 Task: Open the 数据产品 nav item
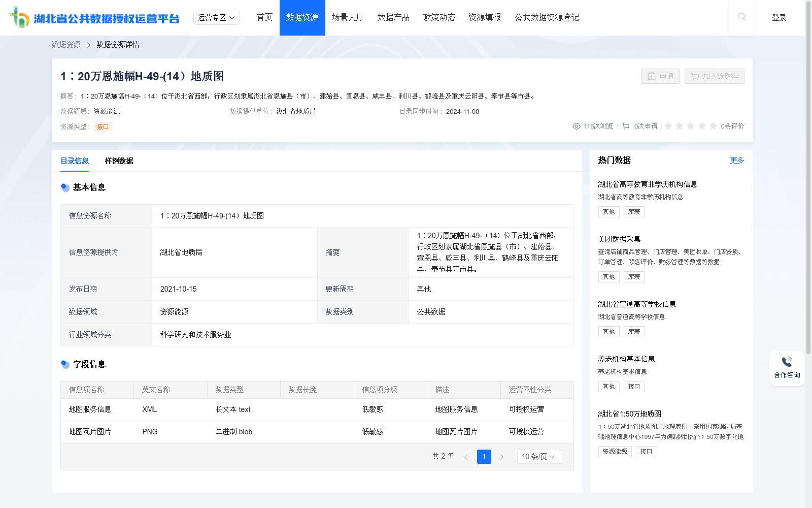(393, 18)
